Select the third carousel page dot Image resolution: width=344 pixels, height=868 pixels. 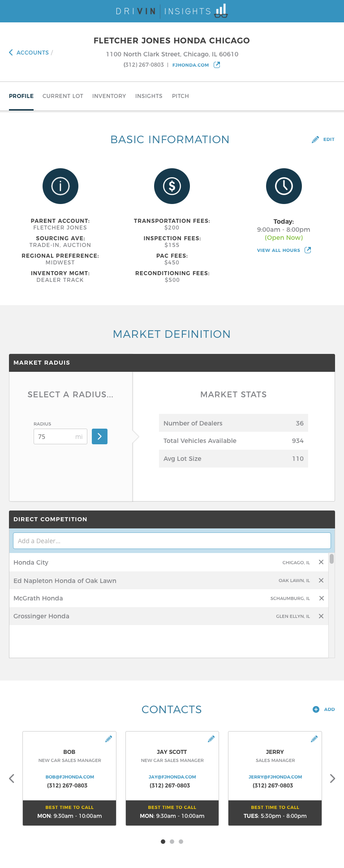(181, 842)
